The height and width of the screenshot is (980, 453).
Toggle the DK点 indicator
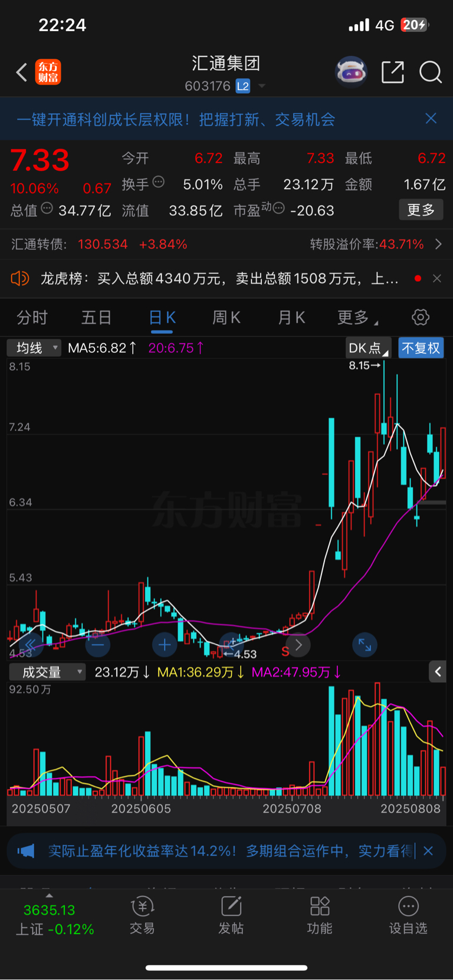click(x=369, y=348)
